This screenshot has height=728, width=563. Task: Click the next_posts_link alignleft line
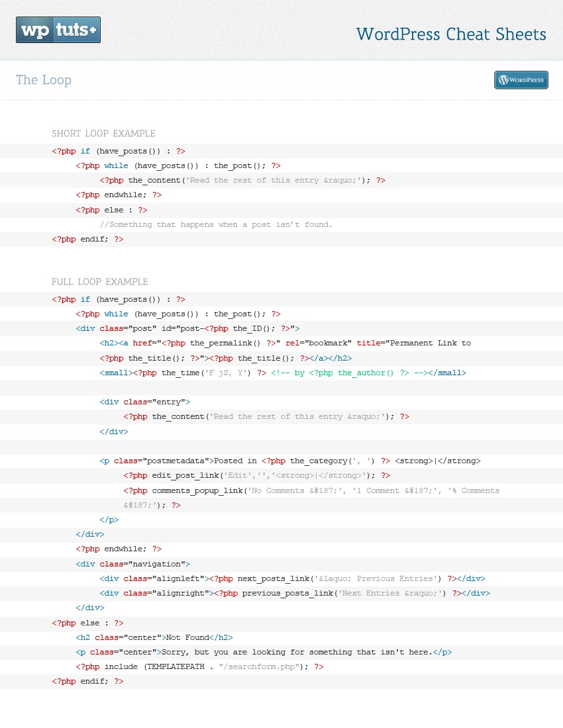[291, 578]
